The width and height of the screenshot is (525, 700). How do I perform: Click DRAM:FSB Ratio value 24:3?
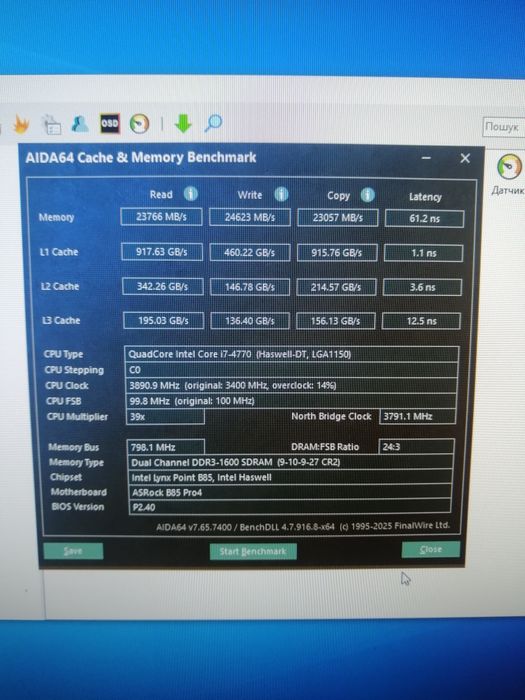click(416, 446)
